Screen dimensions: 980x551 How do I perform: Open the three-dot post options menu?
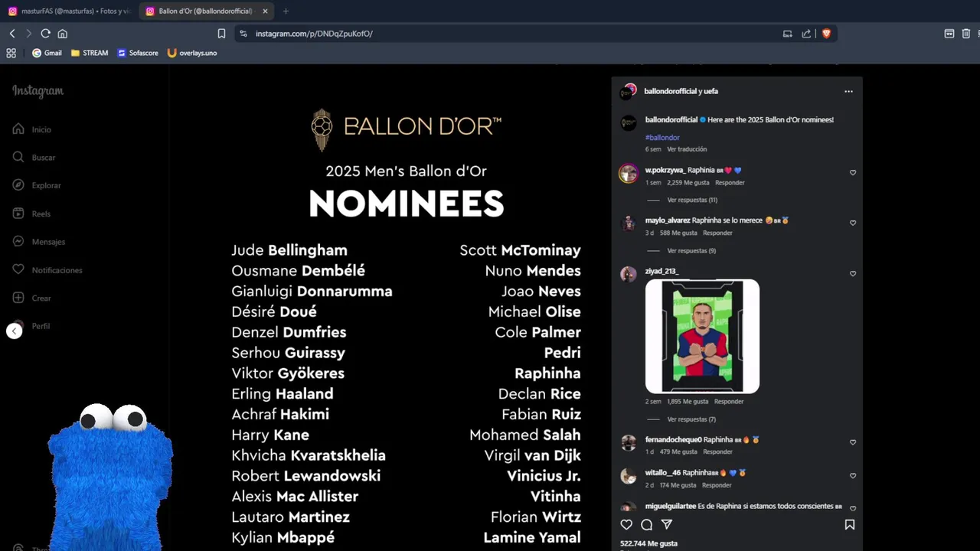[848, 91]
